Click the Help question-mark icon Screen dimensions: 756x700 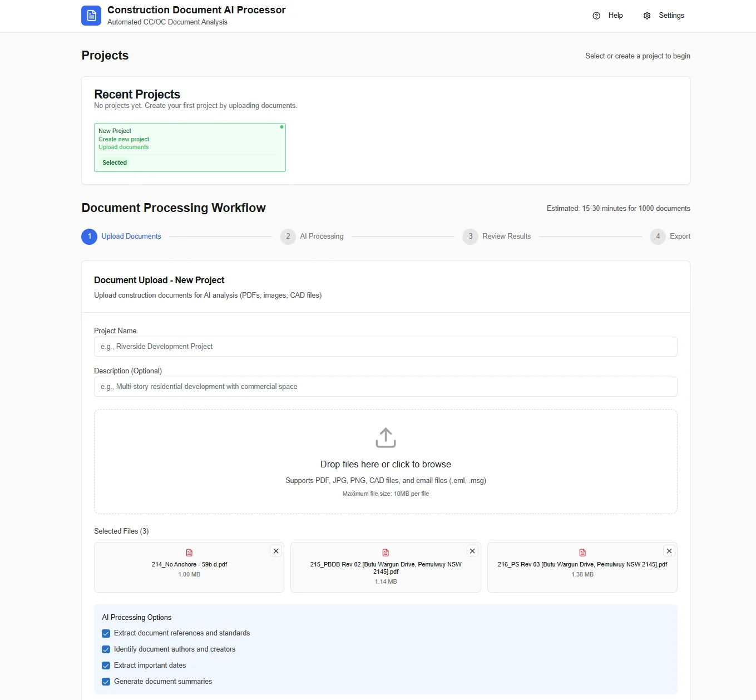pos(596,16)
